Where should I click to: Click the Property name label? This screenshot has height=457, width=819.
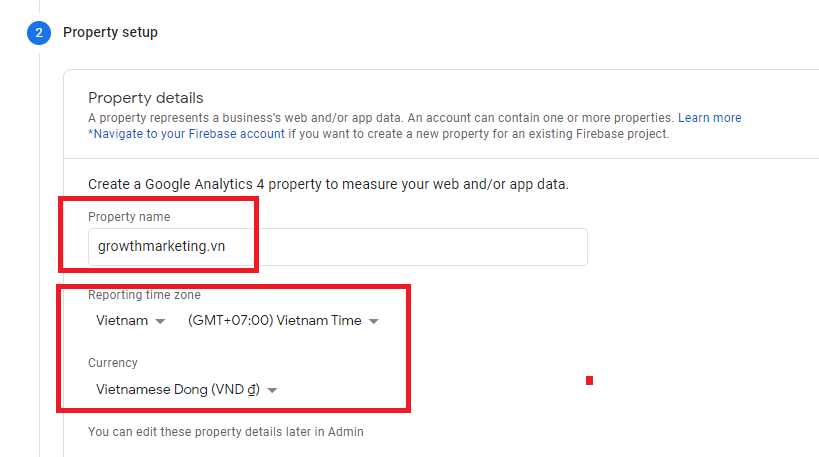pyautogui.click(x=129, y=217)
